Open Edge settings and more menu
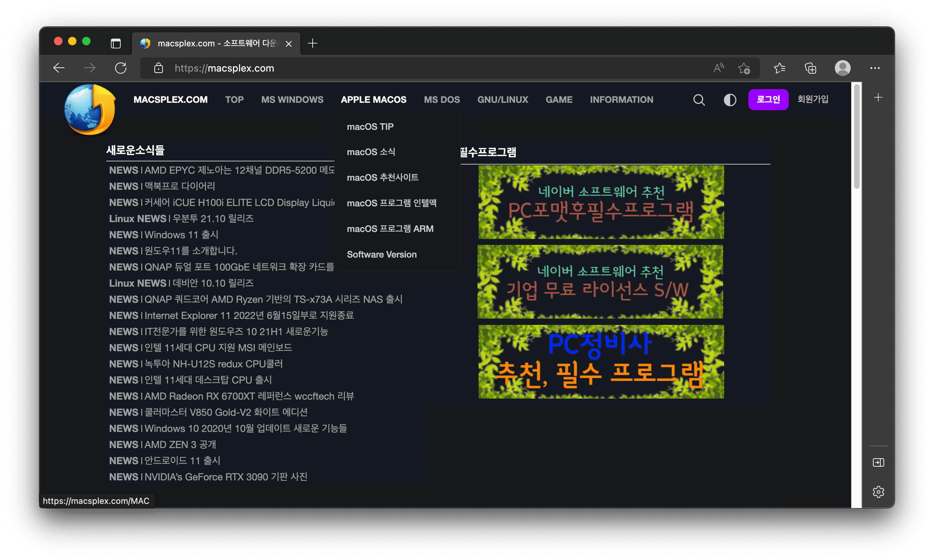The width and height of the screenshot is (934, 560). click(x=875, y=68)
